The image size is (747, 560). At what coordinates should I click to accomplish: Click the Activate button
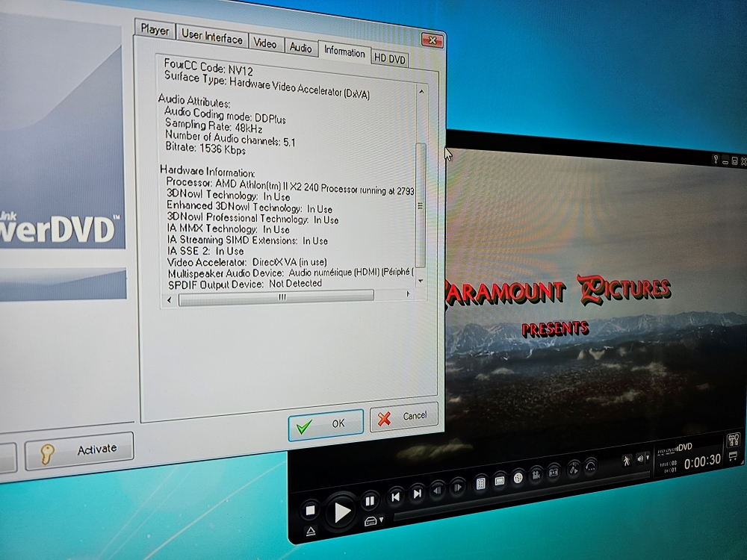tap(79, 450)
